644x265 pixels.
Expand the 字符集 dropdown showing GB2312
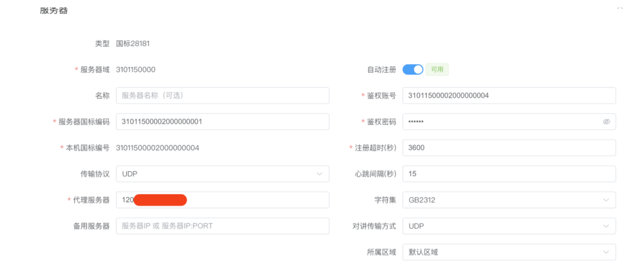tap(508, 200)
